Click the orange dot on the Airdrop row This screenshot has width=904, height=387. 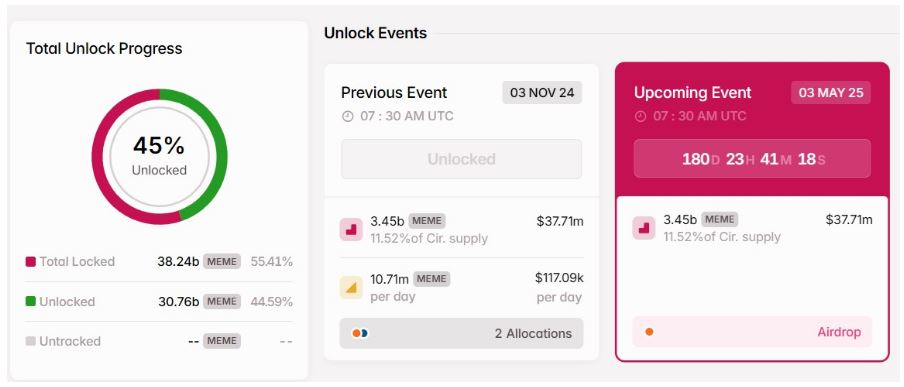coord(649,332)
